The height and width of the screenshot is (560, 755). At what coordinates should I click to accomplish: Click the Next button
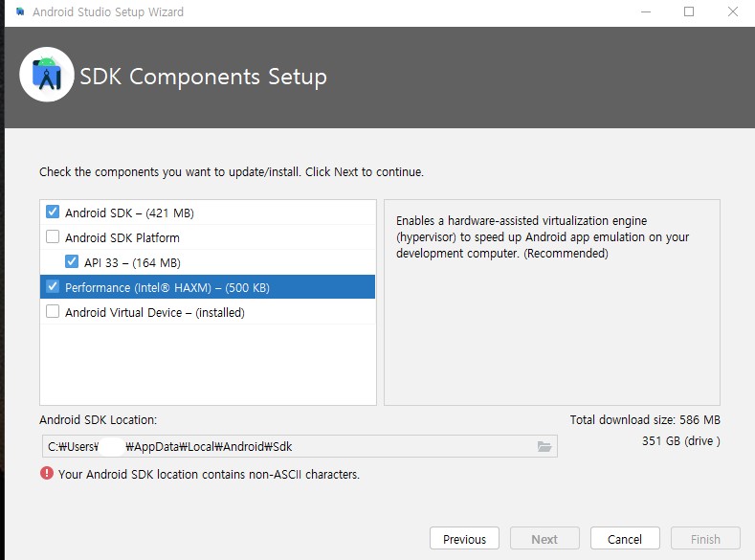tap(544, 539)
